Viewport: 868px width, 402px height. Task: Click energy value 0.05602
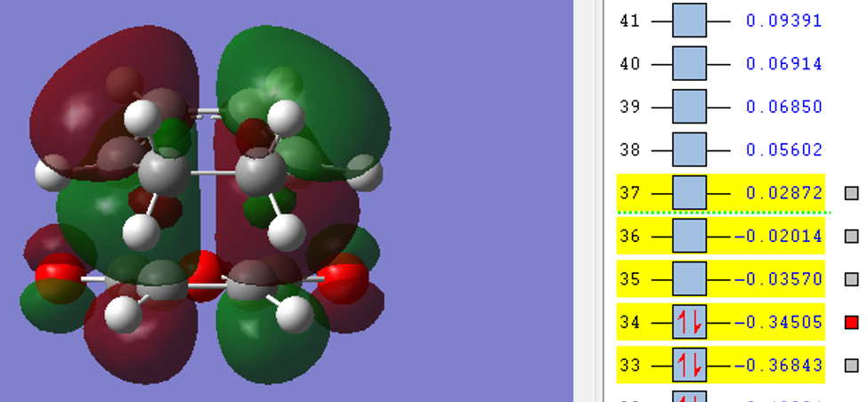tap(783, 149)
